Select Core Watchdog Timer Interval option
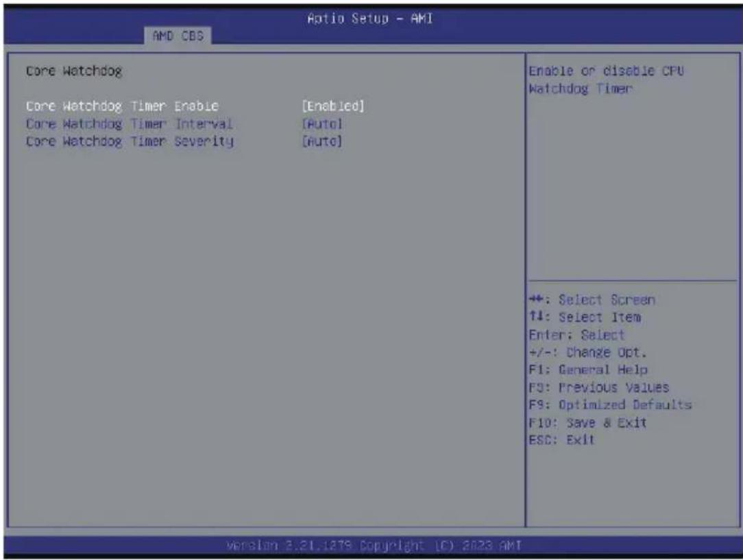Viewport: 743px width, 560px height. pyautogui.click(x=130, y=124)
